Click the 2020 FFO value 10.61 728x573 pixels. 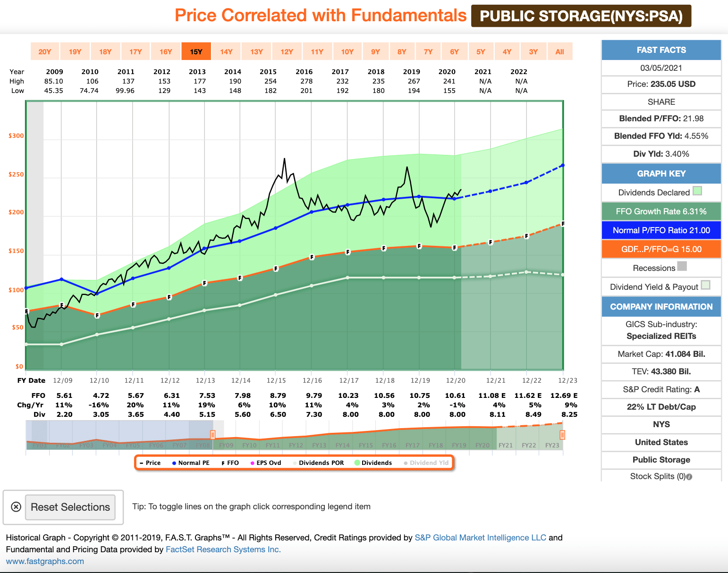click(455, 396)
